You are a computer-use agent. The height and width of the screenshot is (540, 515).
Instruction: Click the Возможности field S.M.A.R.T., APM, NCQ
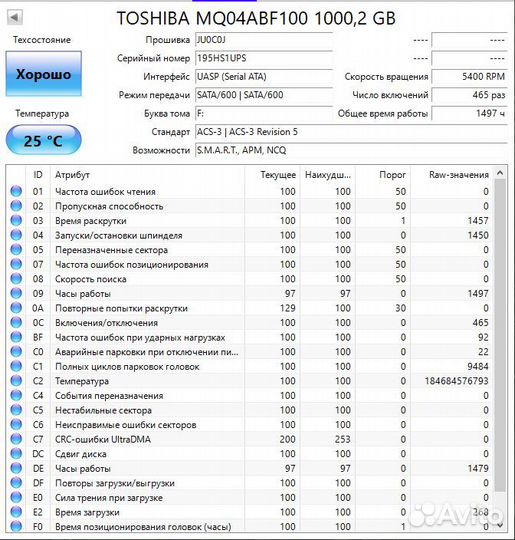click(351, 150)
